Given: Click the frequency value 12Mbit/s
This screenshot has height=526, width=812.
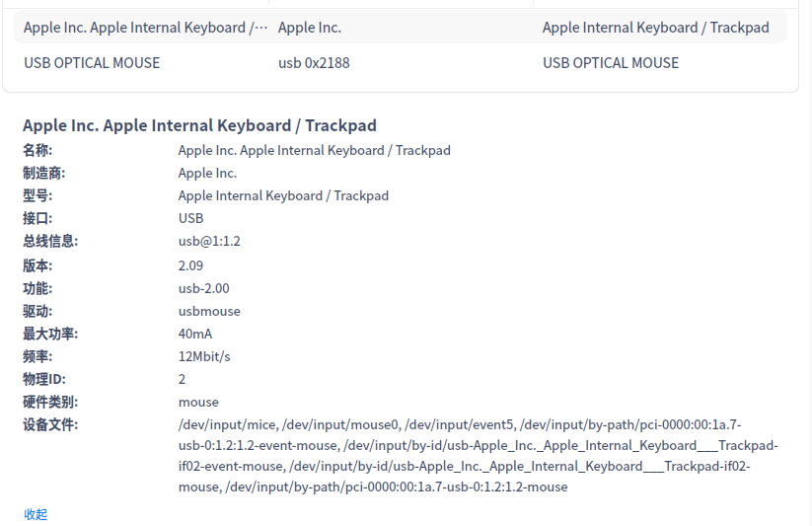Looking at the screenshot, I should (x=204, y=356).
